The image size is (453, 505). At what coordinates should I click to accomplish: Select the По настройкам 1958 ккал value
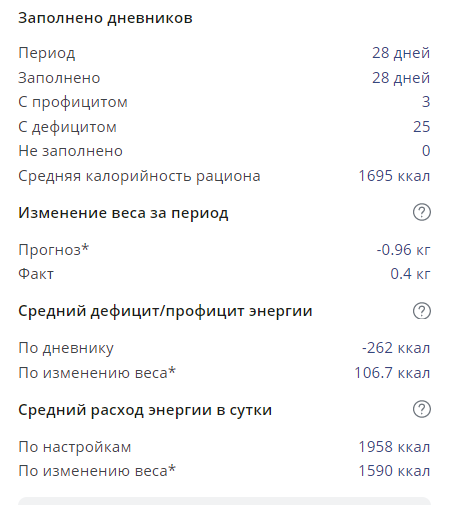point(394,447)
